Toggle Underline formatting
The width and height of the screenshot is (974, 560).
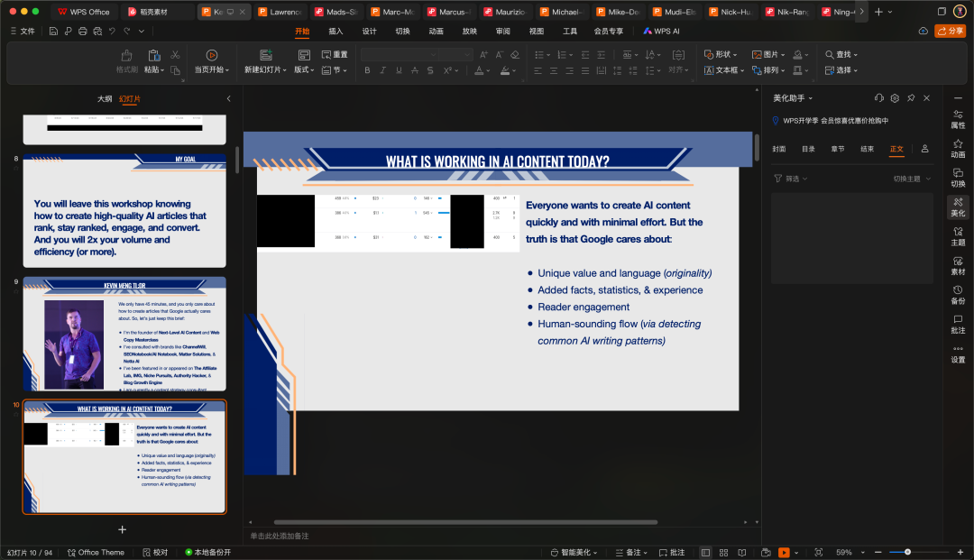tap(399, 70)
